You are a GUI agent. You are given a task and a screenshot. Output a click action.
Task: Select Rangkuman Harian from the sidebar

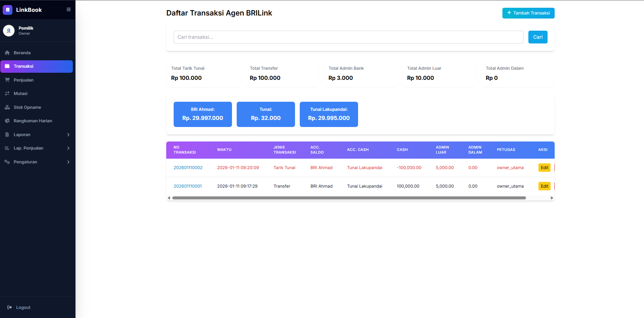33,121
